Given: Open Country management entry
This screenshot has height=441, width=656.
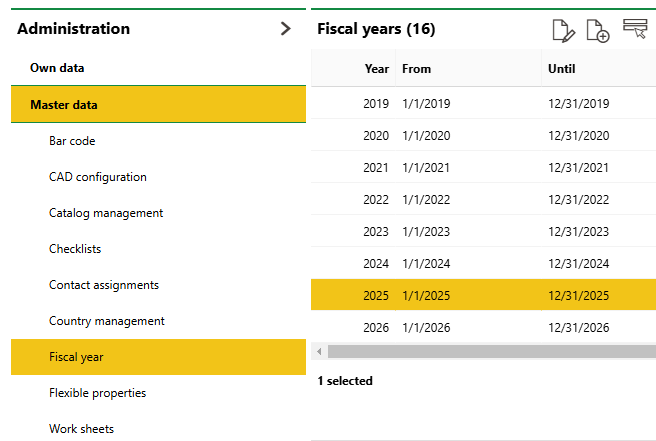Looking at the screenshot, I should pyautogui.click(x=158, y=320).
